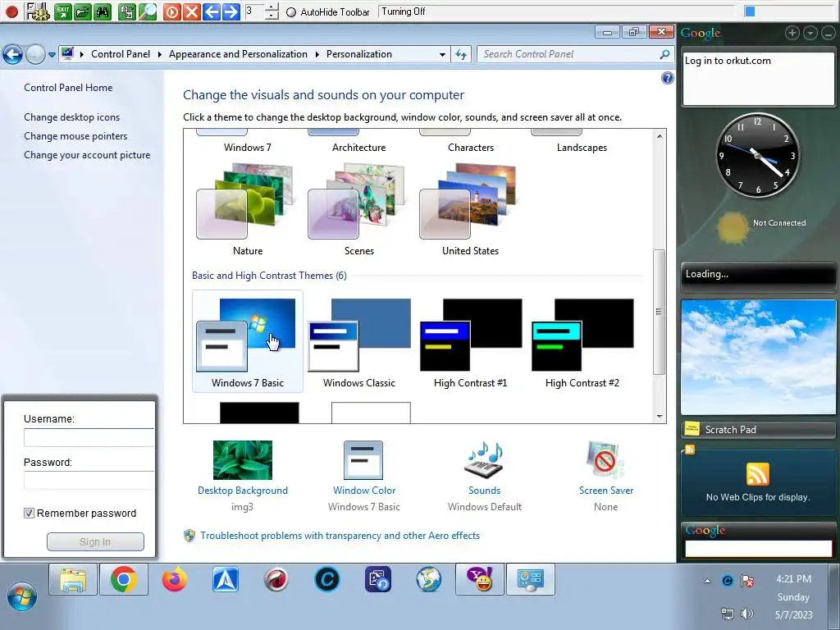Click the green open-folder toolbar icon
Image resolution: width=840 pixels, height=630 pixels.
pyautogui.click(x=83, y=11)
